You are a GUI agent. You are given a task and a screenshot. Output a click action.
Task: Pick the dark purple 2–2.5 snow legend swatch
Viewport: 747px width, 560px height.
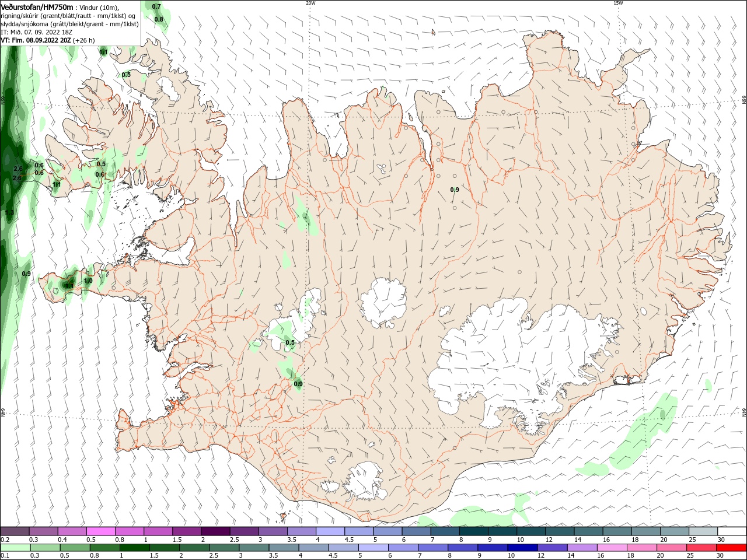pos(215,531)
